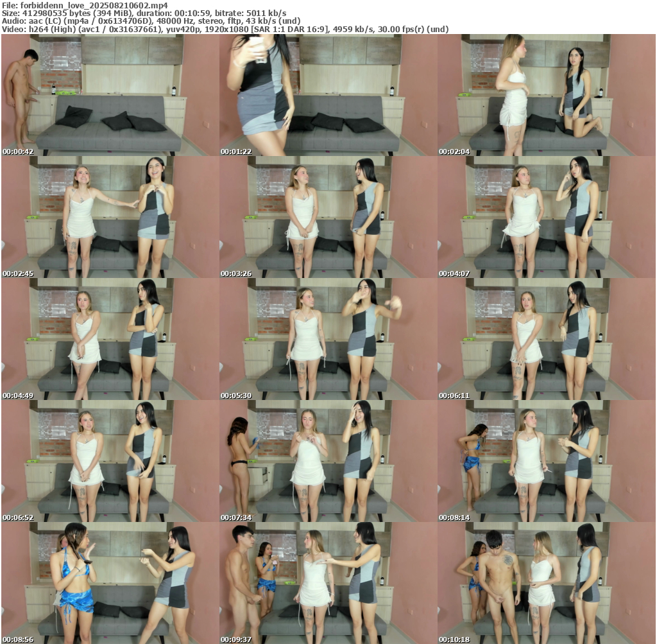657x644 pixels.
Task: Click the file name text in the header
Action: (85, 4)
